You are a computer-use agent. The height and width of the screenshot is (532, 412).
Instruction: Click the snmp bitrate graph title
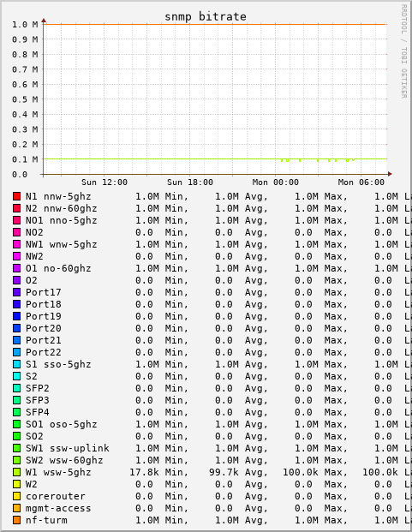(206, 16)
